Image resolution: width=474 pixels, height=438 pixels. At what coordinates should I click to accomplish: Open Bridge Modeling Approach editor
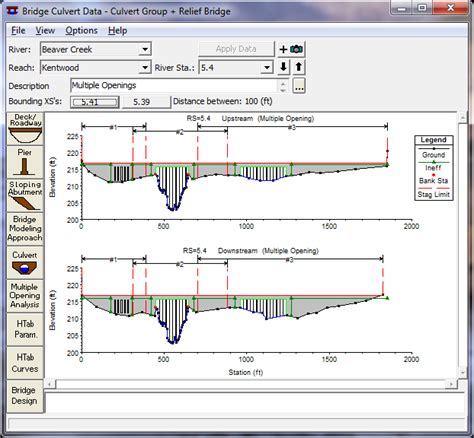point(25,229)
